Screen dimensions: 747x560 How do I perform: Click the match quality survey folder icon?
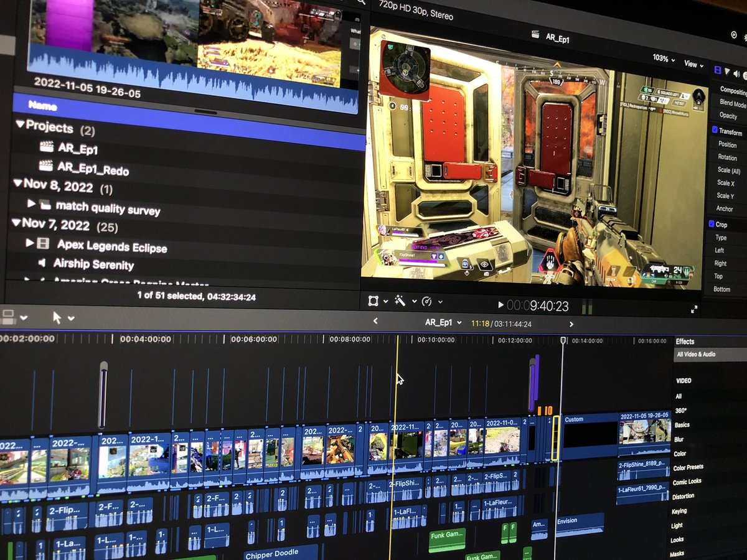coord(45,205)
